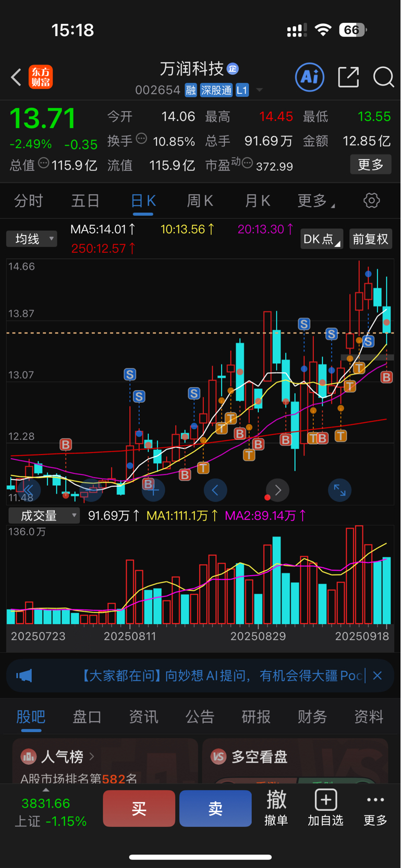Jump chart to earliest double-arrow icon

tap(28, 490)
